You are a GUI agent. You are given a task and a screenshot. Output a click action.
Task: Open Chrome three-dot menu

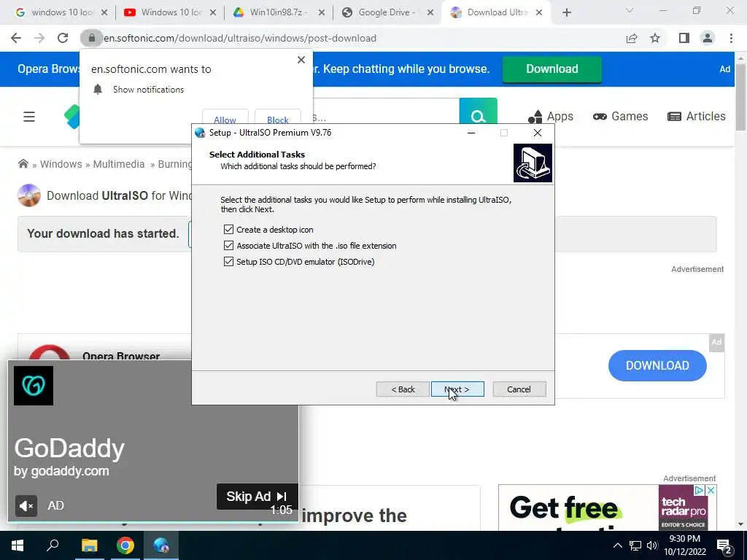(x=731, y=38)
